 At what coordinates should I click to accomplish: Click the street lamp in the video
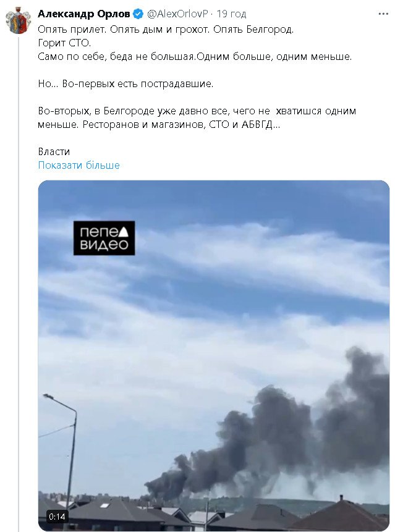[x=68, y=451]
